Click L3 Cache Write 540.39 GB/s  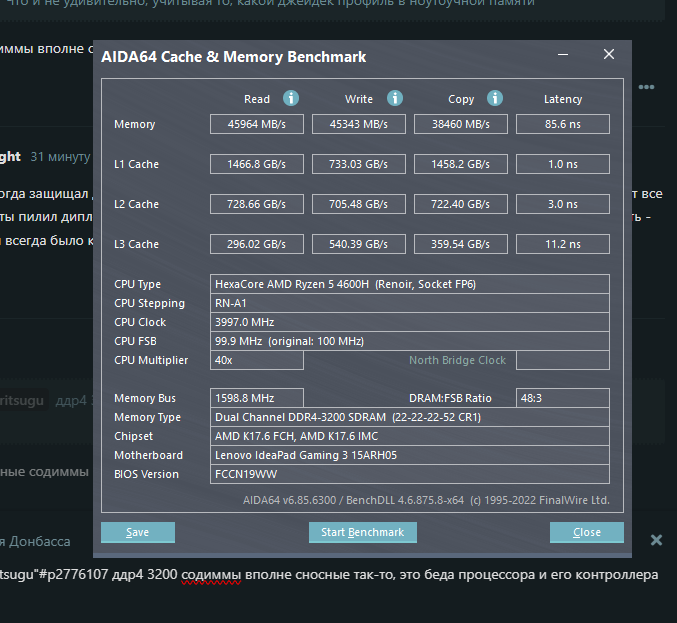pyautogui.click(x=359, y=244)
